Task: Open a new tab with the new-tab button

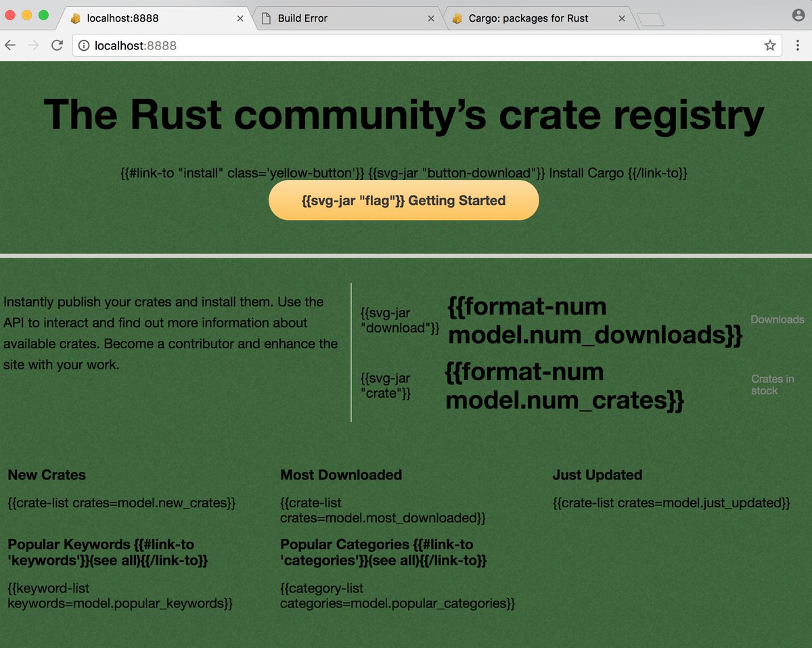Action: click(x=650, y=20)
